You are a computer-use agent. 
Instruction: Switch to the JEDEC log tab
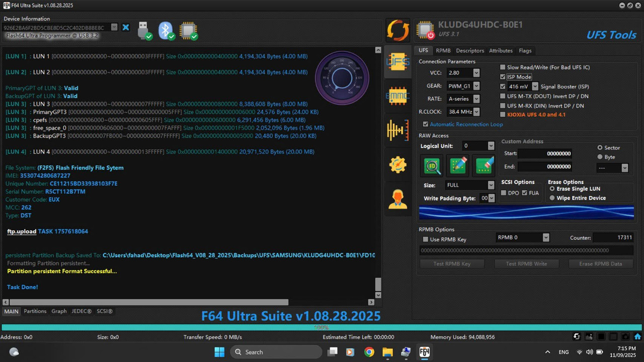pos(82,311)
